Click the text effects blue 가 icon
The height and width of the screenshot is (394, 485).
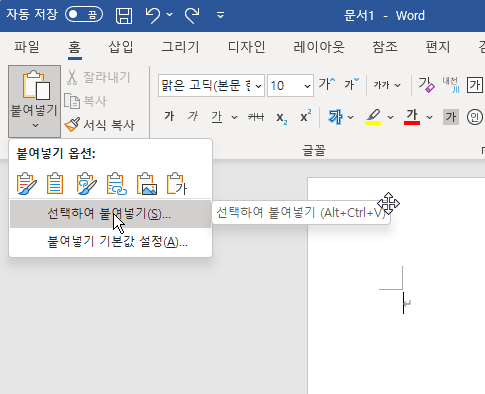click(x=335, y=117)
